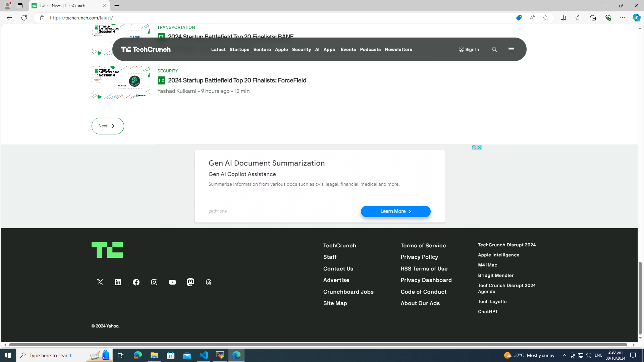Click the vertical page scrollbar thumb
644x362 pixels.
tap(640, 298)
